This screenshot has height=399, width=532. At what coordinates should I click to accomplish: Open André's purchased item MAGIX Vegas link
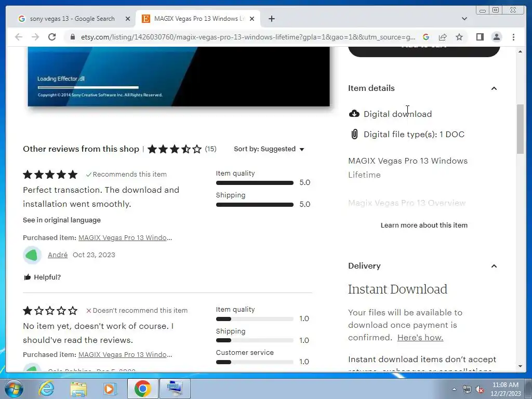click(125, 238)
